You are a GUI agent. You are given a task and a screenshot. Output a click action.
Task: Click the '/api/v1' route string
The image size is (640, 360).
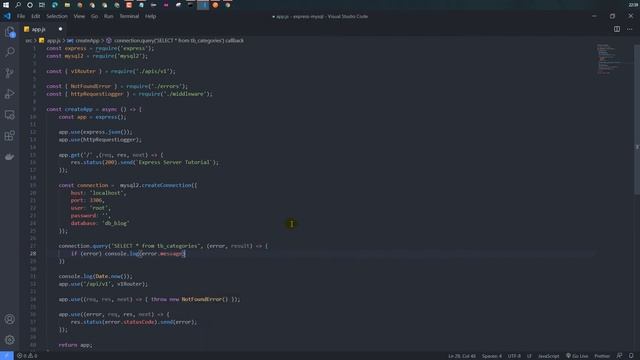click(x=97, y=284)
